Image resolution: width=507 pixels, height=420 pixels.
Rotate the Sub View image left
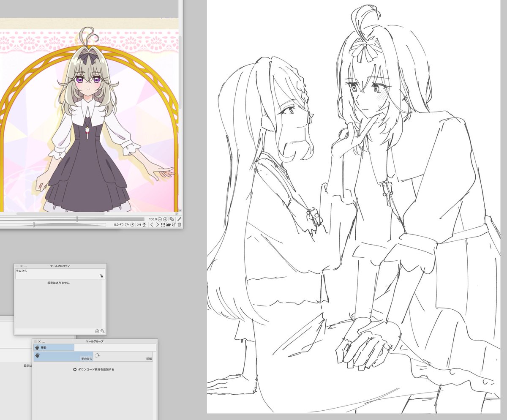[121, 225]
